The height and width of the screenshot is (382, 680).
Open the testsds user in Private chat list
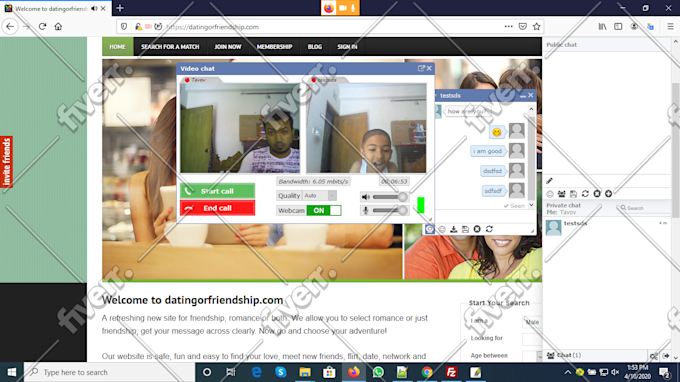(x=607, y=228)
